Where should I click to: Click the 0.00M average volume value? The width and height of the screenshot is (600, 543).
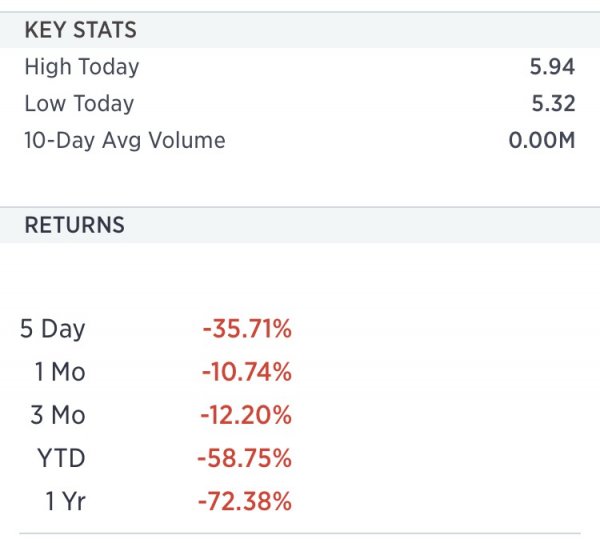point(541,140)
